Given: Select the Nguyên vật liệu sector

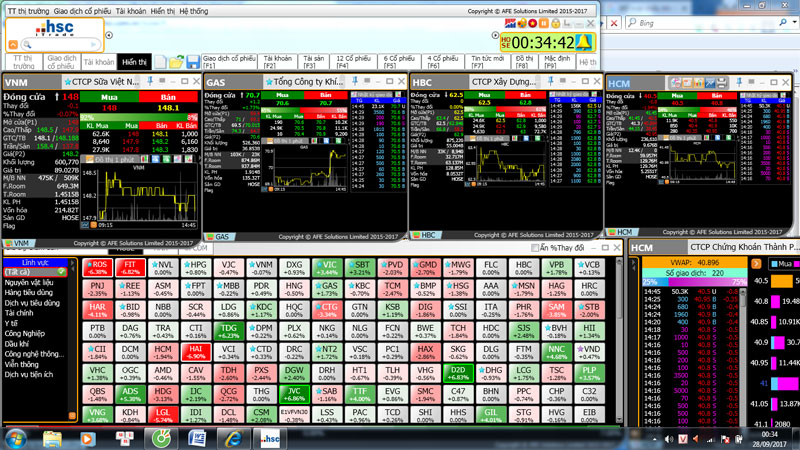Looking at the screenshot, I should [x=29, y=282].
